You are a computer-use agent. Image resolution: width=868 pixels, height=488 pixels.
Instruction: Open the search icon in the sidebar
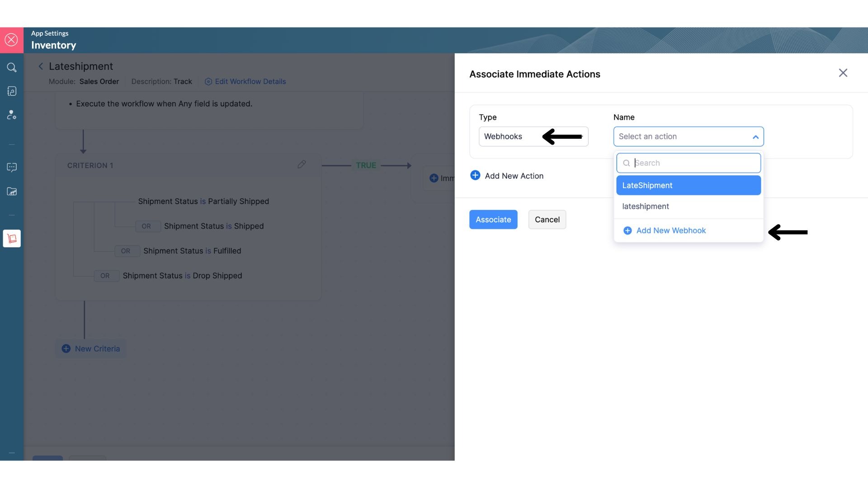coord(12,68)
